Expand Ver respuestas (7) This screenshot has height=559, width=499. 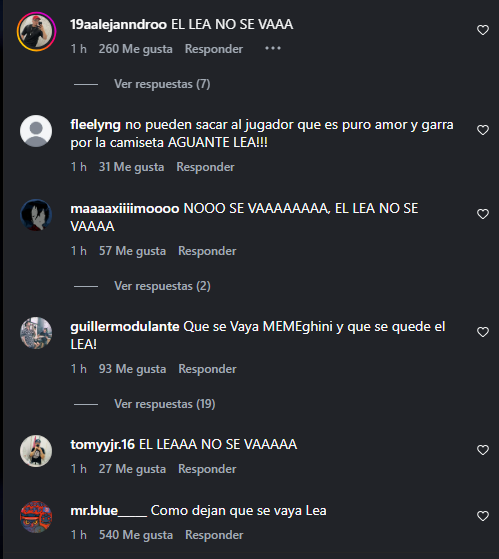(x=162, y=84)
